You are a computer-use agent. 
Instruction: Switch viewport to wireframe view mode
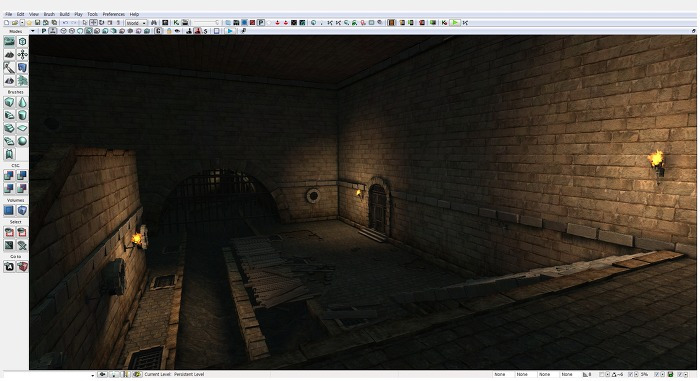pyautogui.click(x=72, y=31)
